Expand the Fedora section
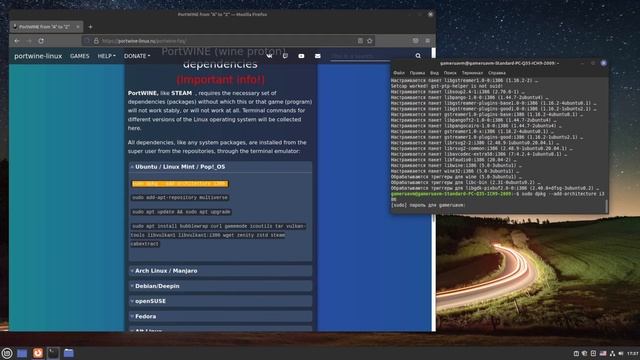 (220, 316)
